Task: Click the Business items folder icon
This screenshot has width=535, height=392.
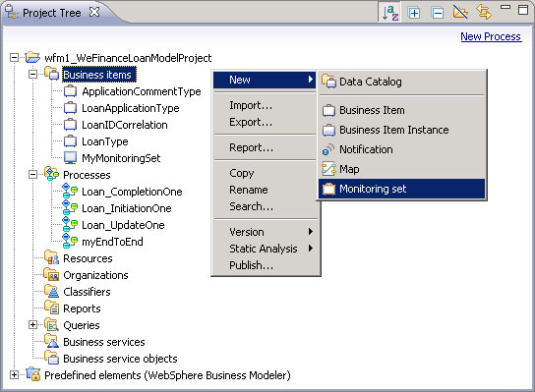Action: coord(51,74)
